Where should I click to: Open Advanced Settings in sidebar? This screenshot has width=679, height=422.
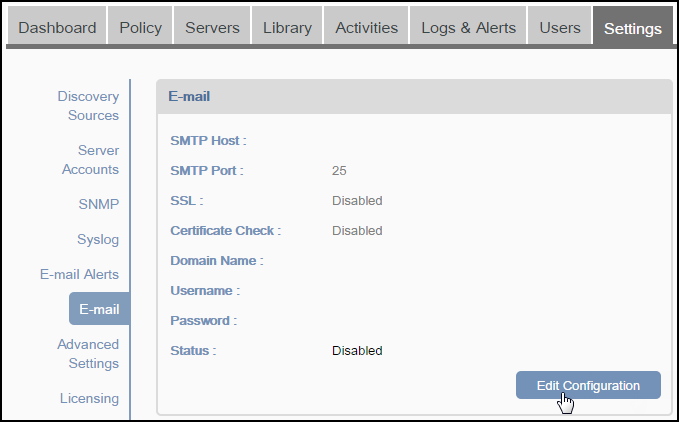(88, 354)
